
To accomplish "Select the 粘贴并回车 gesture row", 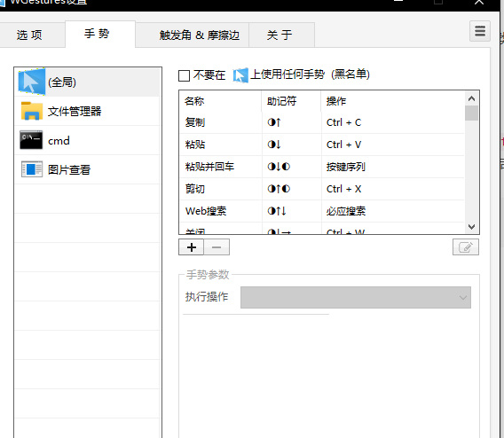I will pos(322,167).
